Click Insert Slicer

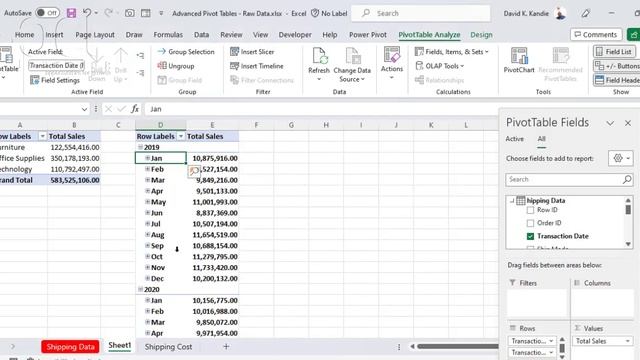click(252, 52)
